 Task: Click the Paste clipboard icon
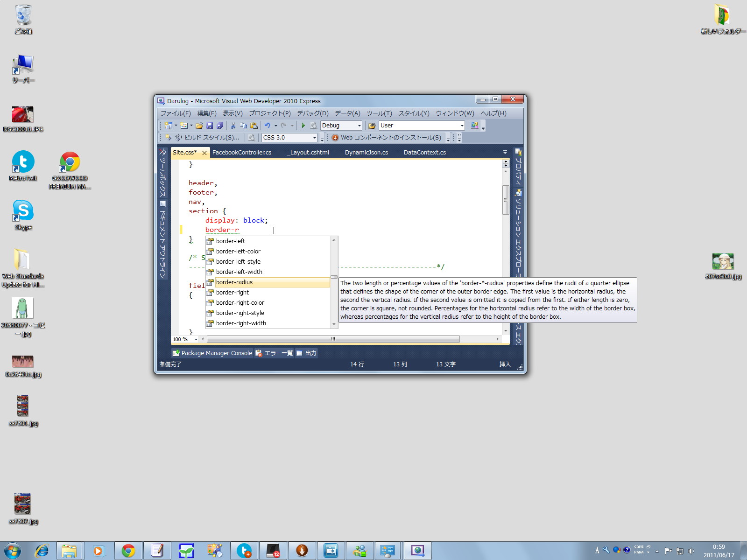coord(254,126)
